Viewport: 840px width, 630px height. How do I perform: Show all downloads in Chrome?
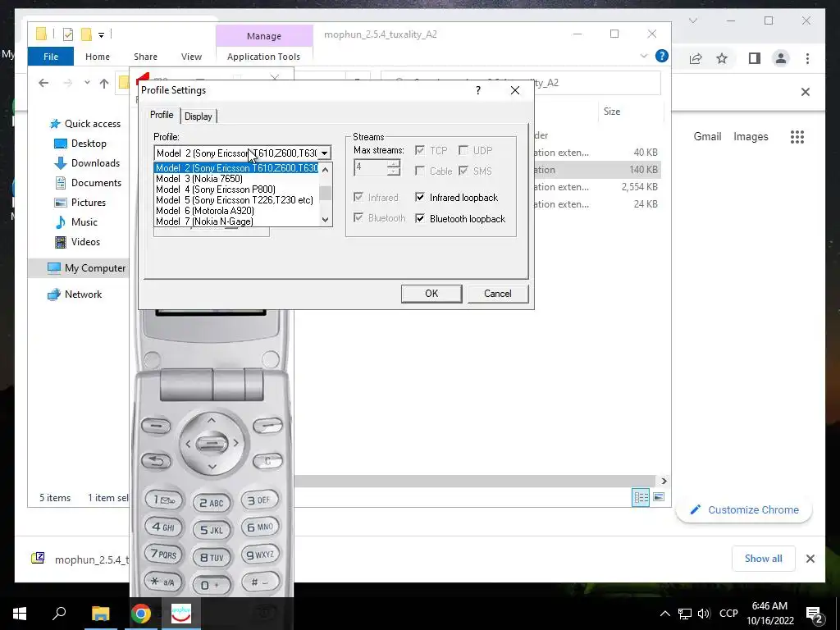pos(763,559)
